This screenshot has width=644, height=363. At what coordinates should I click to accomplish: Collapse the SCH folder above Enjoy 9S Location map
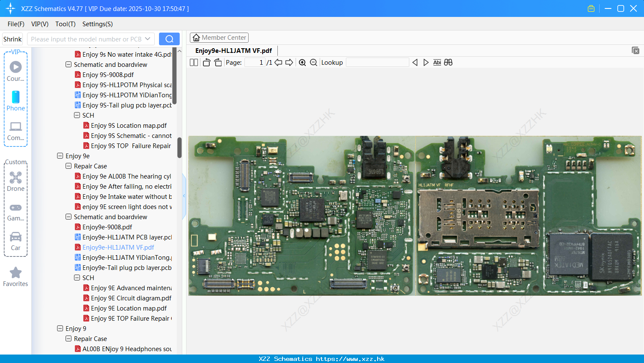pyautogui.click(x=77, y=115)
